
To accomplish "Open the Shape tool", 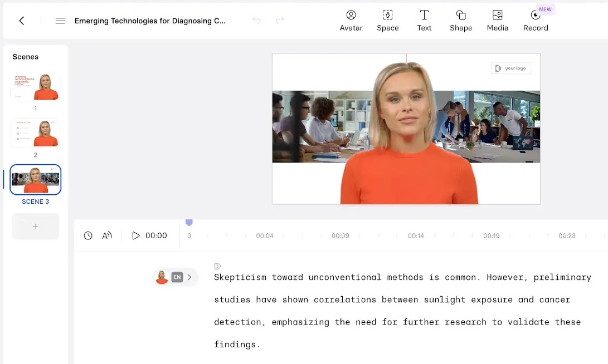I will tap(461, 21).
